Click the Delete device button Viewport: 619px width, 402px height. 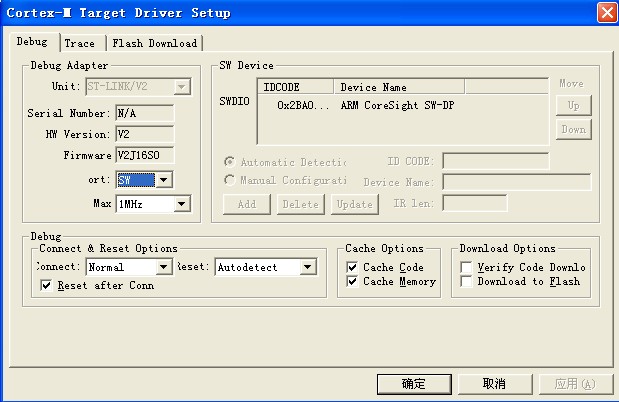(x=301, y=204)
